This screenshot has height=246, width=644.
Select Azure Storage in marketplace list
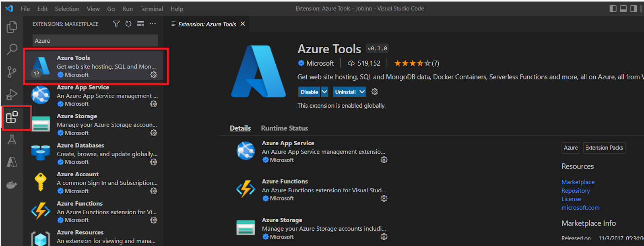tap(94, 125)
